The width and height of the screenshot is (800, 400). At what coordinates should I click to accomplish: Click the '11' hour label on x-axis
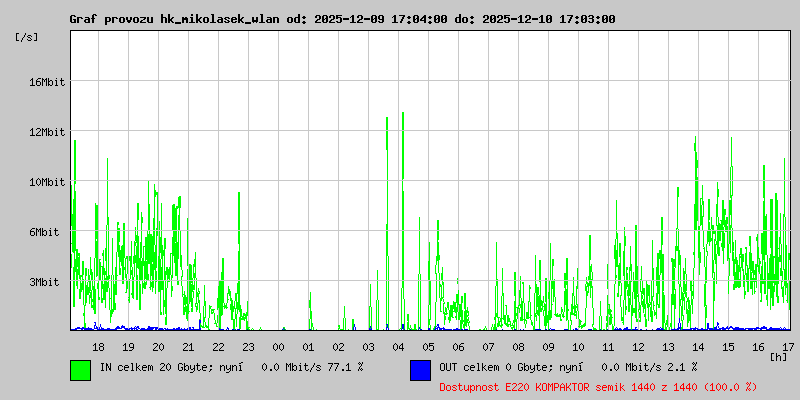[608, 347]
